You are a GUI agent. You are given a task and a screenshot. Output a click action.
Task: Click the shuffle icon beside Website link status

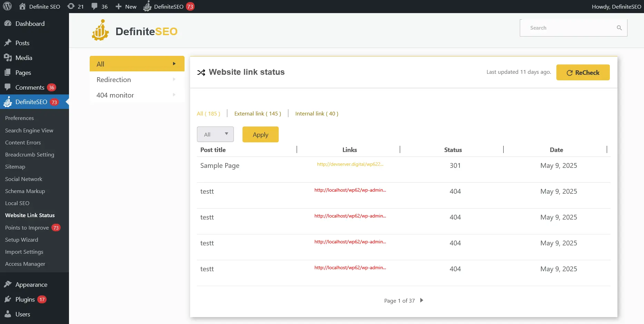[201, 72]
